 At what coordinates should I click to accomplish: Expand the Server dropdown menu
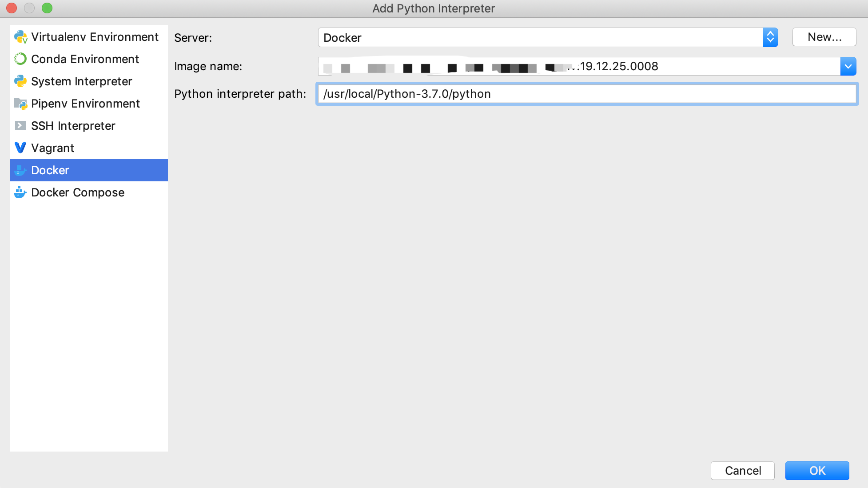(771, 37)
